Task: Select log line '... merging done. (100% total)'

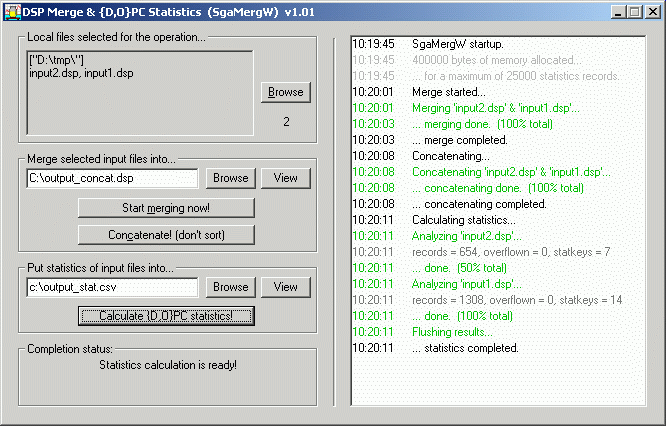Action: 483,124
